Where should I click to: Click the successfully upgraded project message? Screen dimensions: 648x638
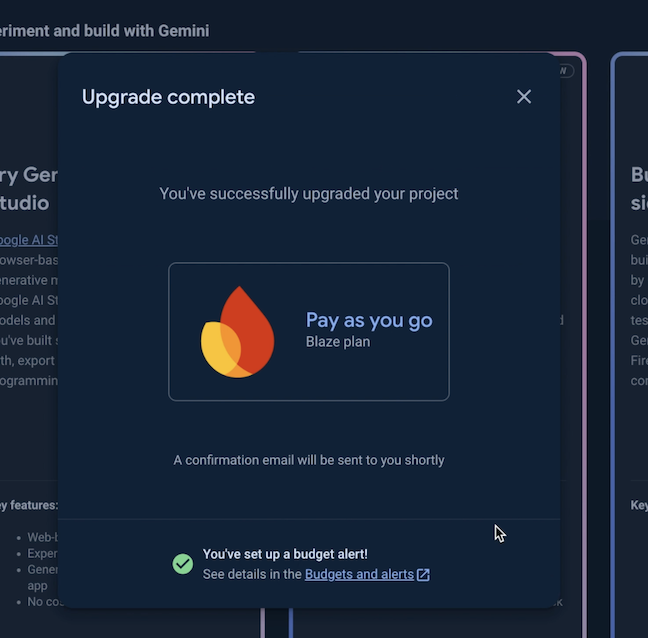(309, 193)
